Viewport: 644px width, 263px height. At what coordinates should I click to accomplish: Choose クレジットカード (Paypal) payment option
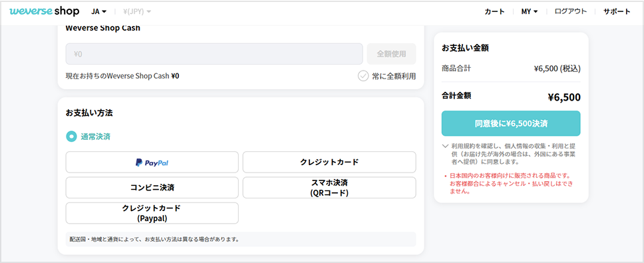coord(152,213)
